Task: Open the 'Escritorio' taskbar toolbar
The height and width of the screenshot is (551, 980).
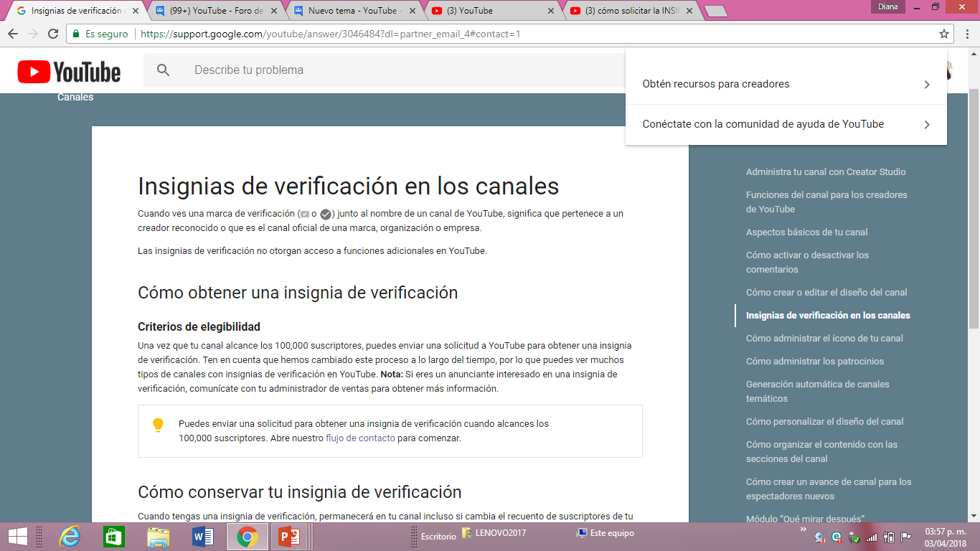Action: click(438, 537)
